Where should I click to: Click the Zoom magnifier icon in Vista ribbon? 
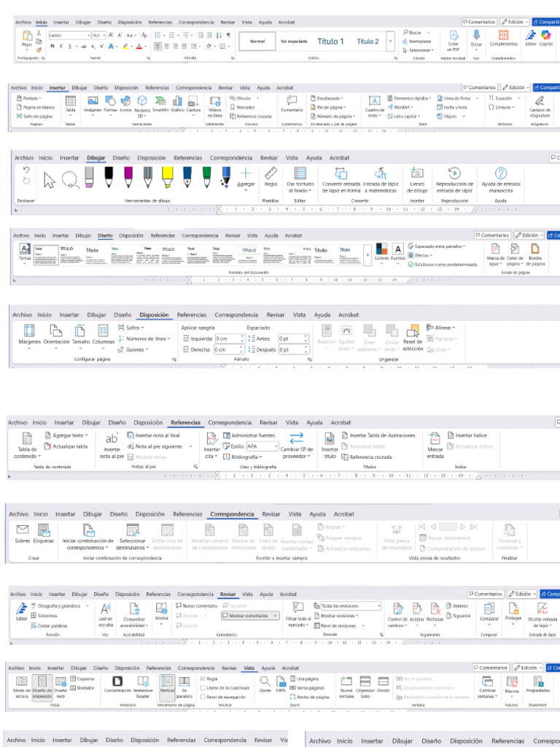(265, 681)
